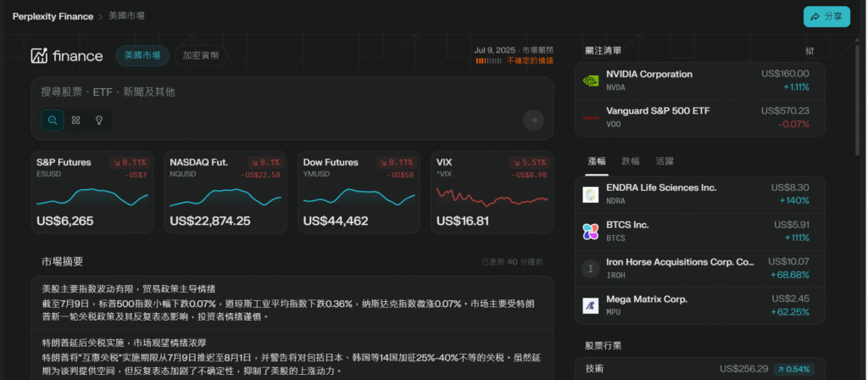Screen dimensions: 868x380
Task: Click the US$160.00 NVIDIA price
Action: pyautogui.click(x=785, y=74)
